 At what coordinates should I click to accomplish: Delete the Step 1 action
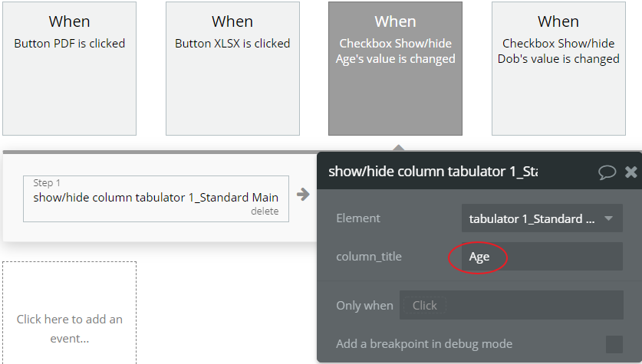coord(264,212)
